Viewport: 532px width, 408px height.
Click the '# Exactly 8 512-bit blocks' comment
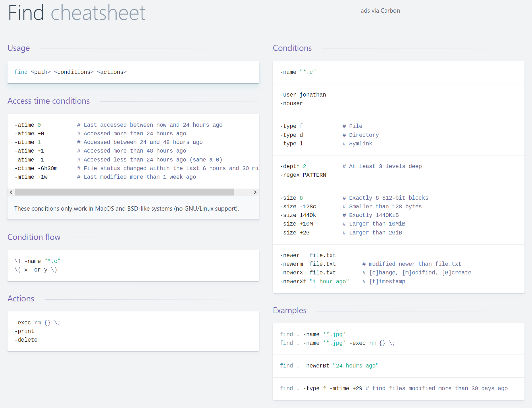(385, 198)
